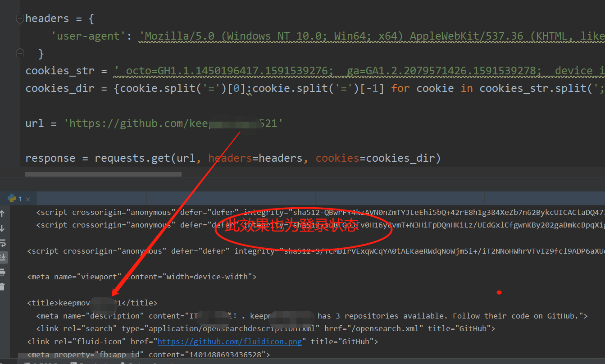Click the editor horizontal scrollbar thumb

(x=103, y=174)
